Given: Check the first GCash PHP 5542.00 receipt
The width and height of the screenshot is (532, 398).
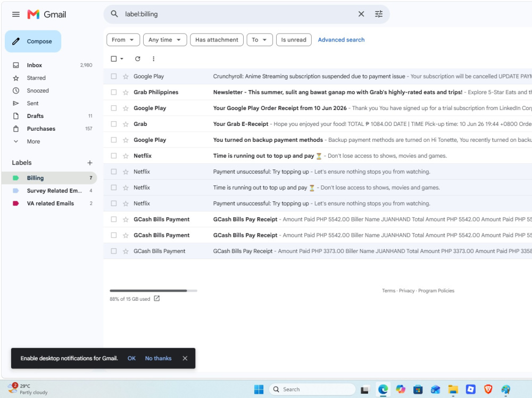Looking at the screenshot, I should tap(114, 219).
